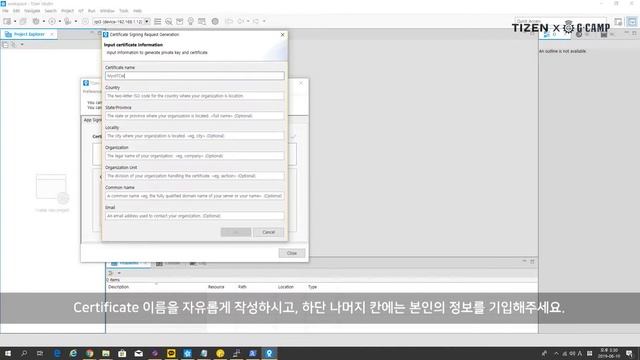The width and height of the screenshot is (640, 360).
Task: Click the New project toolbar icon
Action: tap(7, 21)
